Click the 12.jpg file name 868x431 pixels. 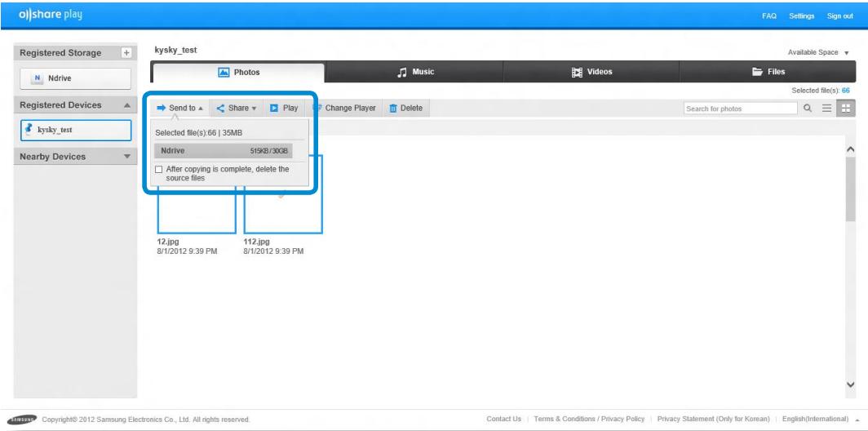click(x=168, y=242)
